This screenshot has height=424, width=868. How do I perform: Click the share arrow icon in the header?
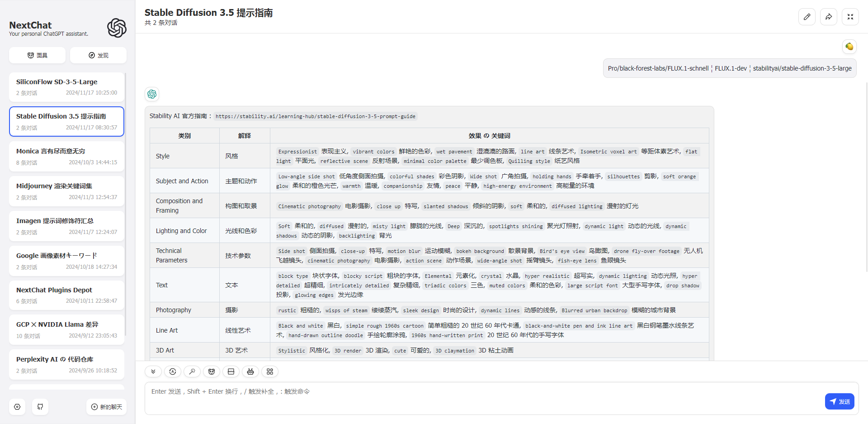(829, 17)
